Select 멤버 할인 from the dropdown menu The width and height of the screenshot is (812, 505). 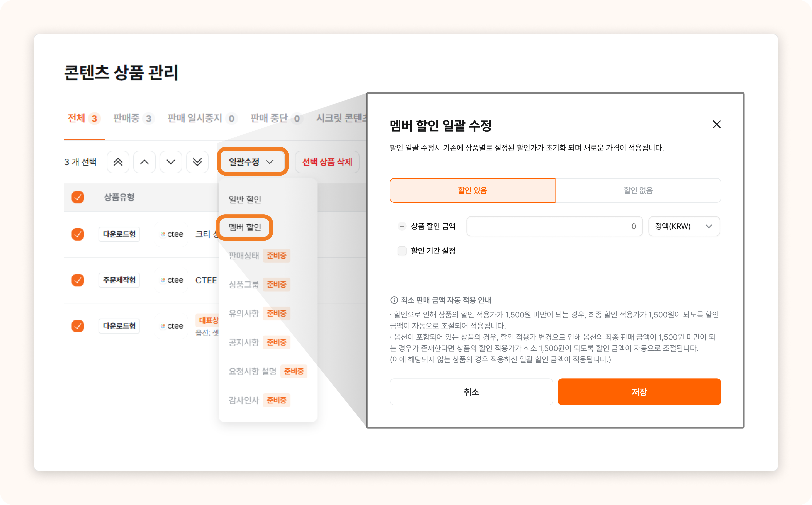click(x=245, y=227)
